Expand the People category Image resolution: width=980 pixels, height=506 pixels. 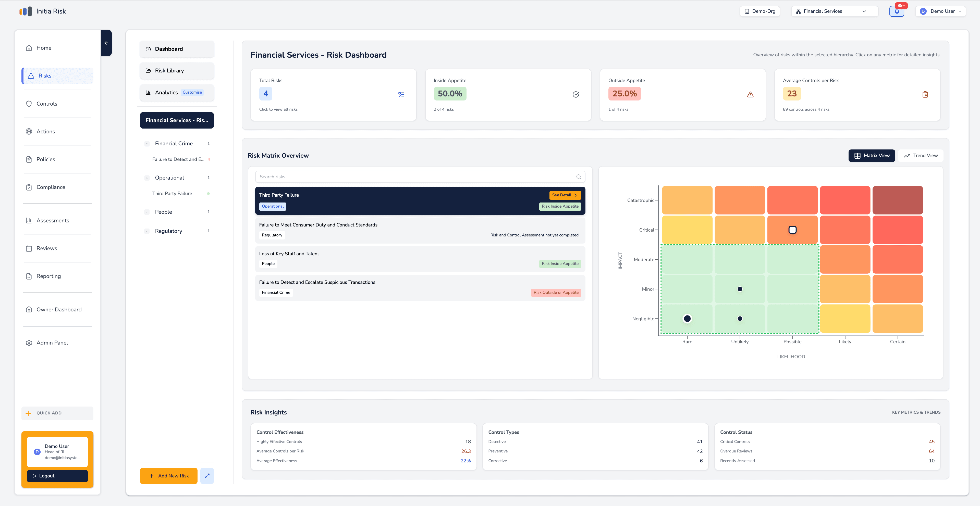click(x=147, y=212)
